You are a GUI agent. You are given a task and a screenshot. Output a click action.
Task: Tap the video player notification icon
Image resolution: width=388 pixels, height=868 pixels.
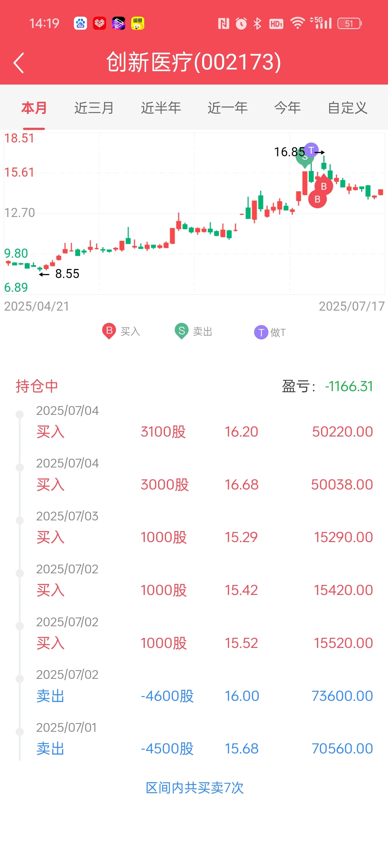[119, 23]
